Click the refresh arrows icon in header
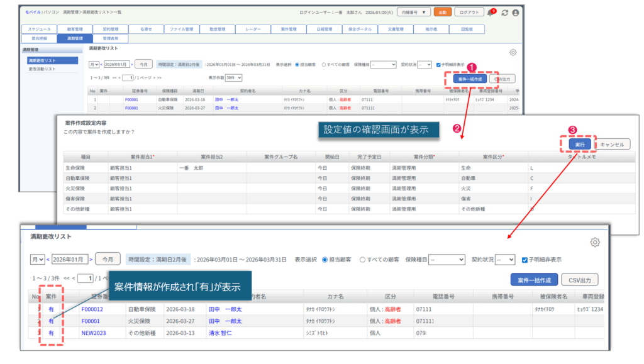644x364 pixels. click(x=504, y=13)
